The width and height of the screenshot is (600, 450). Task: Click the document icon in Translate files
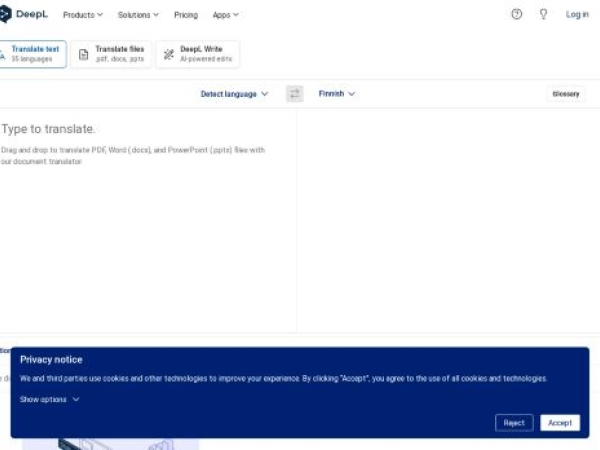pos(83,54)
